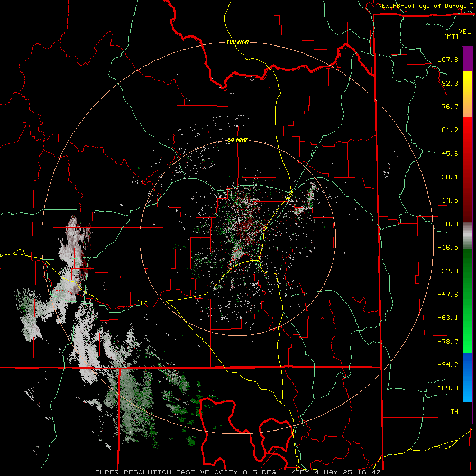Click the purple top color bar segment

point(467,59)
